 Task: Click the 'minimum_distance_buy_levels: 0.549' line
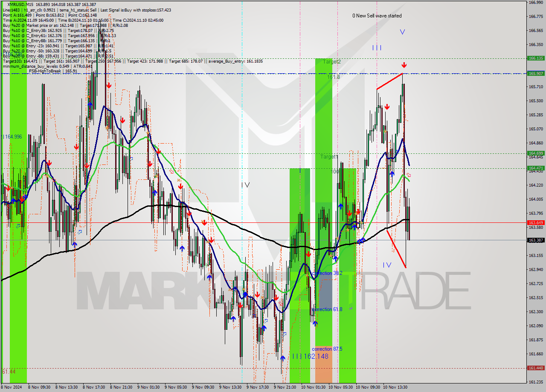pyautogui.click(x=47, y=66)
